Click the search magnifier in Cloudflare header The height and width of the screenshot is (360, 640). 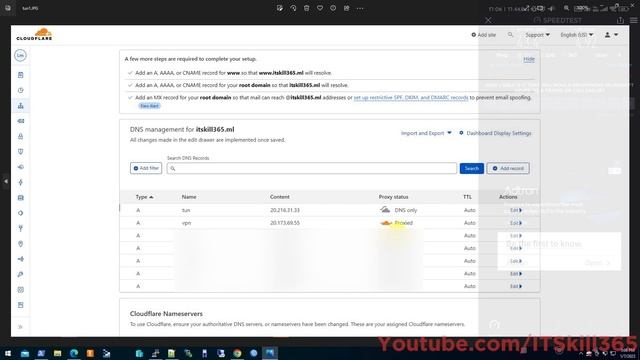510,35
